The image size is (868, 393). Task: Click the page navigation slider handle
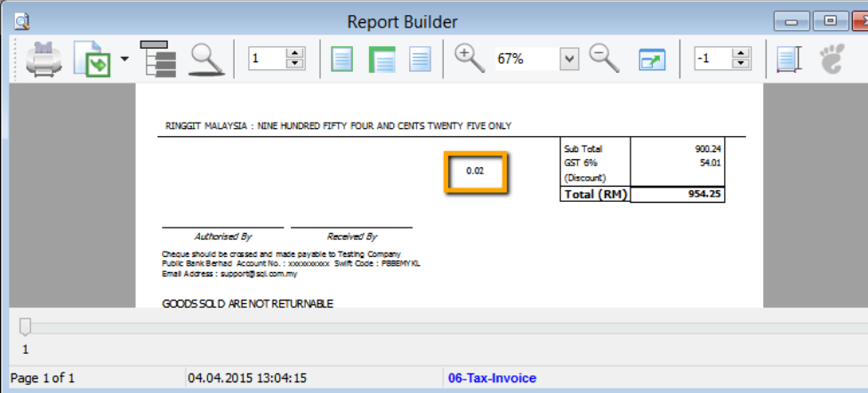(x=25, y=327)
